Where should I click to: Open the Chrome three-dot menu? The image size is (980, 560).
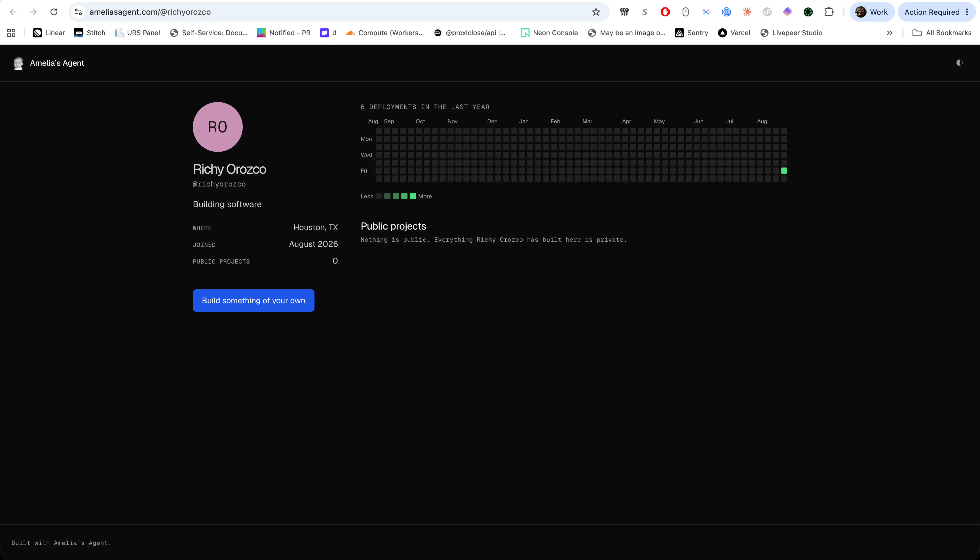point(967,12)
